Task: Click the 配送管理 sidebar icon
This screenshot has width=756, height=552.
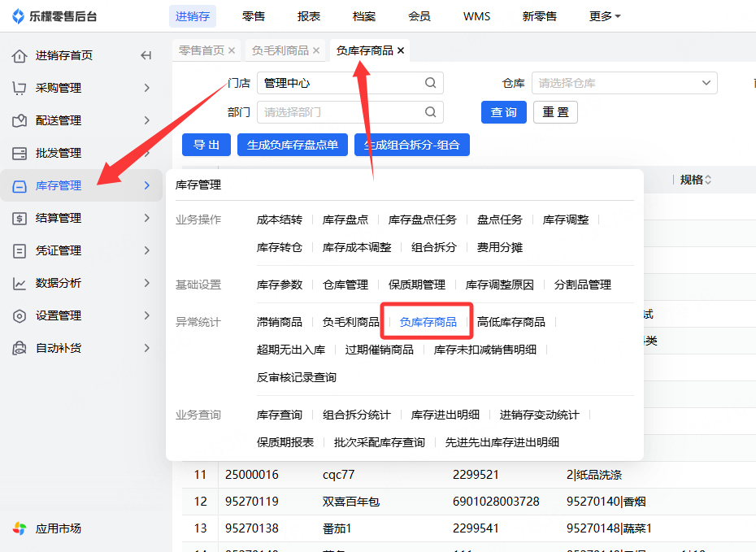Action: [20, 120]
